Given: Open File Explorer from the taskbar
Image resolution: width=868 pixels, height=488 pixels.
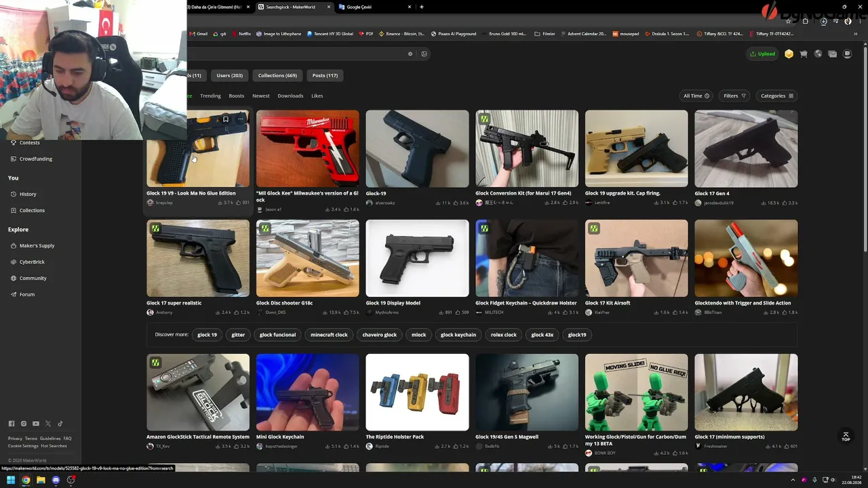Looking at the screenshot, I should tap(41, 481).
